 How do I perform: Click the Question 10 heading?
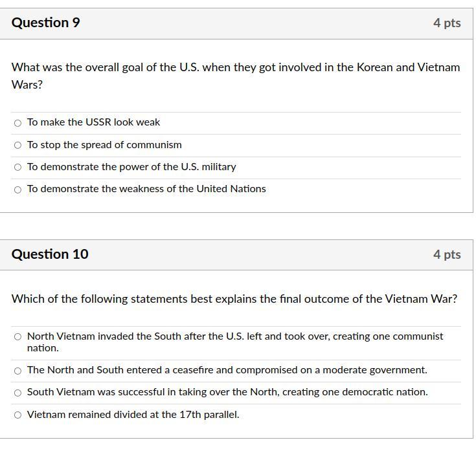(x=50, y=254)
